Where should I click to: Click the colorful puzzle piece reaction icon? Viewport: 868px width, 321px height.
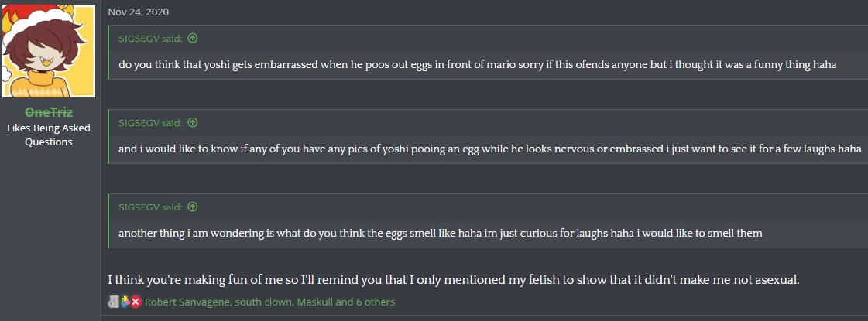[125, 302]
